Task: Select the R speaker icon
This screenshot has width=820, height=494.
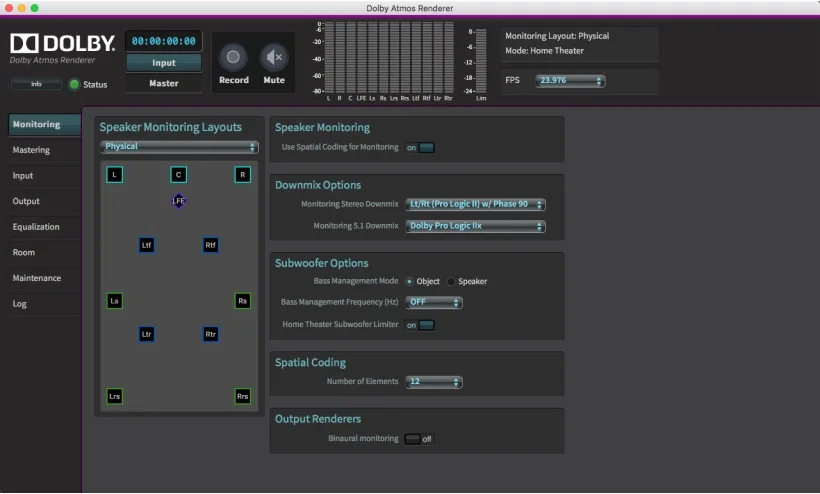Action: tap(242, 175)
